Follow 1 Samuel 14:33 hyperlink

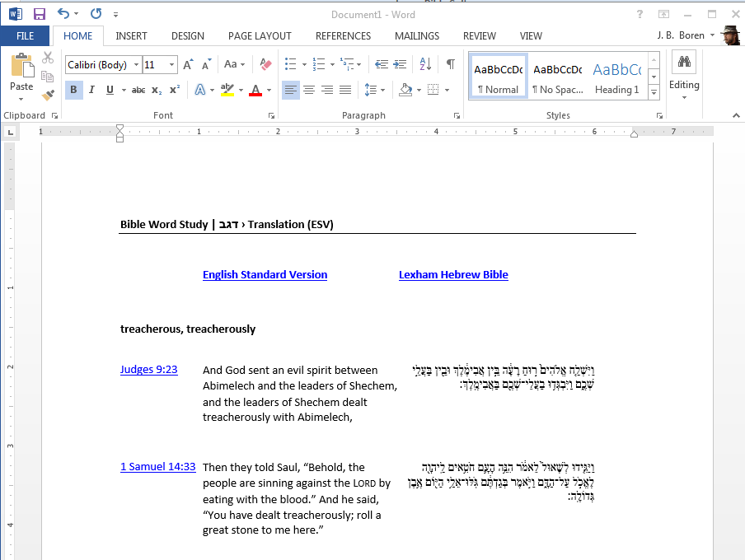157,467
